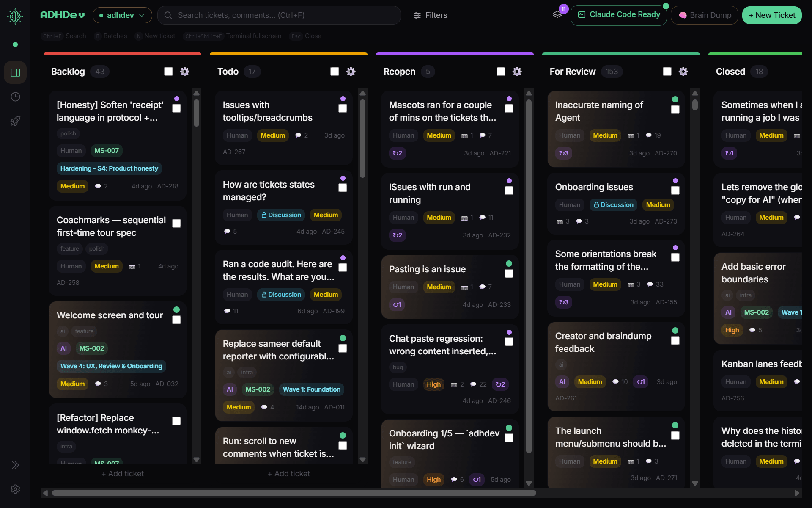This screenshot has width=812, height=508.
Task: Click the Reopen vertical scrollbar thumb
Action: click(x=529, y=276)
